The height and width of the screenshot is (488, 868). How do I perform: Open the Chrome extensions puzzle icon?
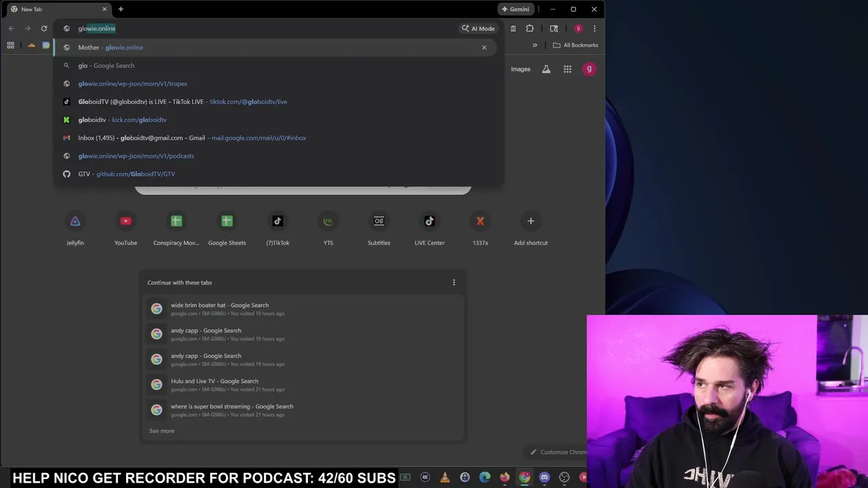point(530,28)
